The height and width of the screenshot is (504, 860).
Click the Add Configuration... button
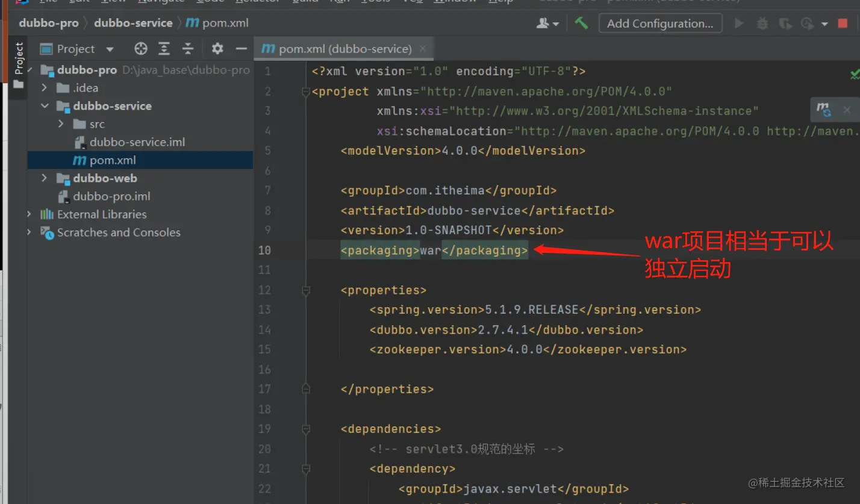point(660,23)
